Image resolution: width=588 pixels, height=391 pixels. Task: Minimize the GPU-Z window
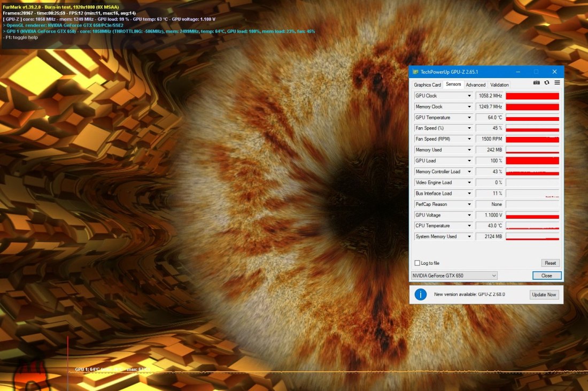(518, 72)
